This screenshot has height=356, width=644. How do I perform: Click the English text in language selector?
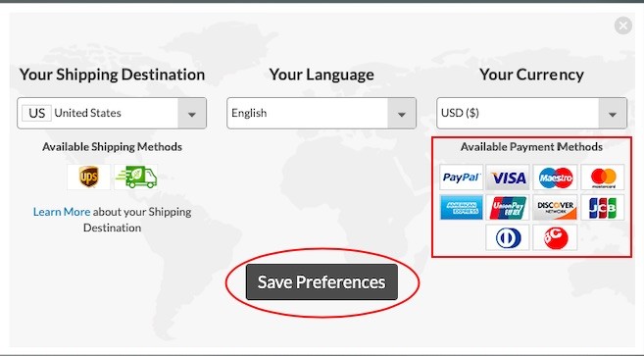[249, 113]
